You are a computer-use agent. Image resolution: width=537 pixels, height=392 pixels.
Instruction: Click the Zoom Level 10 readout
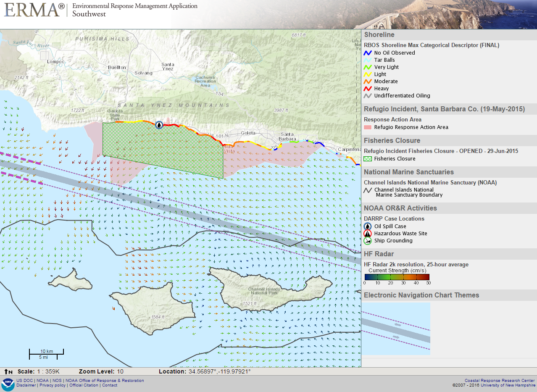[x=101, y=372]
